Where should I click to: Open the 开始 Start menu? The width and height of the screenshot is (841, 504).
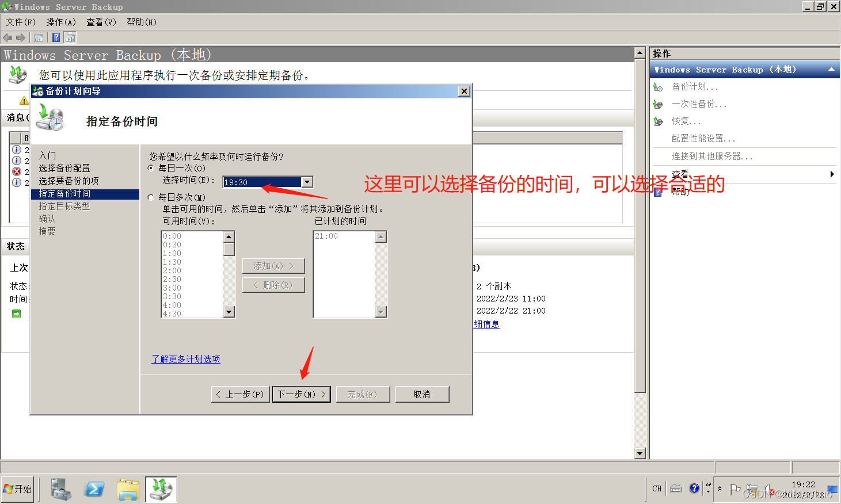(x=17, y=489)
